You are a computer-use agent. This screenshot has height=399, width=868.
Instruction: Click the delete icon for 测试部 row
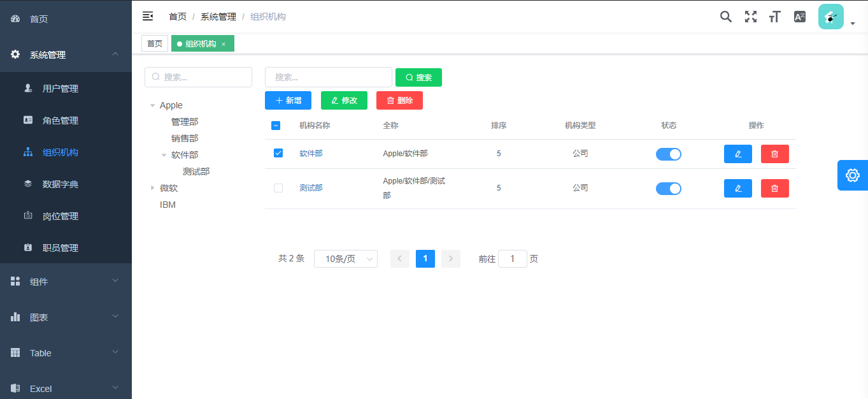(775, 188)
